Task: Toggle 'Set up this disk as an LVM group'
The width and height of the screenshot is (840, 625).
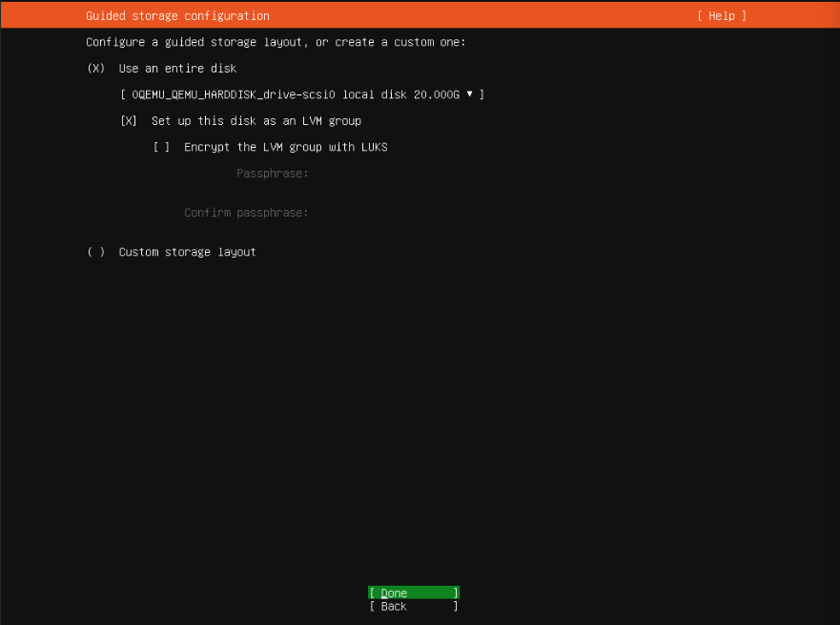Action: tap(129, 121)
